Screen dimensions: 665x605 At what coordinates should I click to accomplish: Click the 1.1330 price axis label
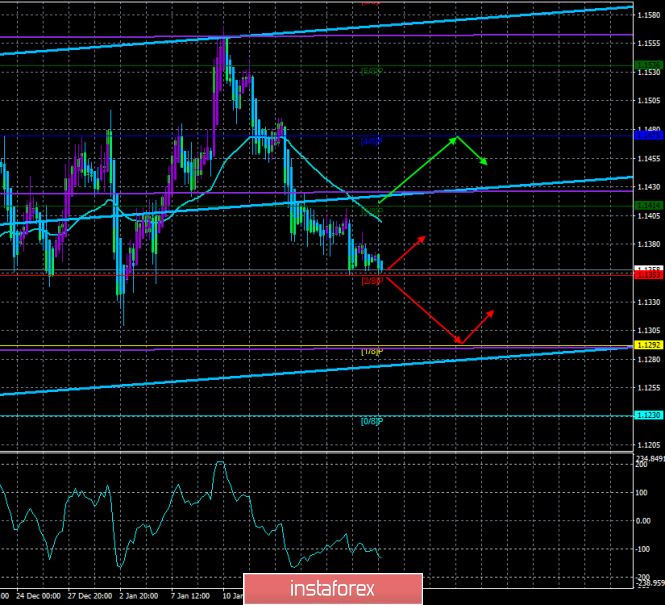[649, 302]
